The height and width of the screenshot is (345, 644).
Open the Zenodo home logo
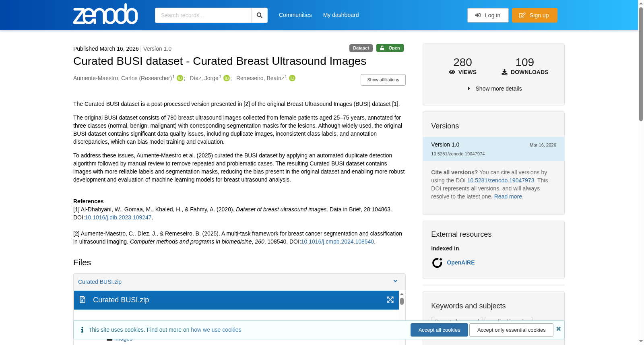pos(105,14)
